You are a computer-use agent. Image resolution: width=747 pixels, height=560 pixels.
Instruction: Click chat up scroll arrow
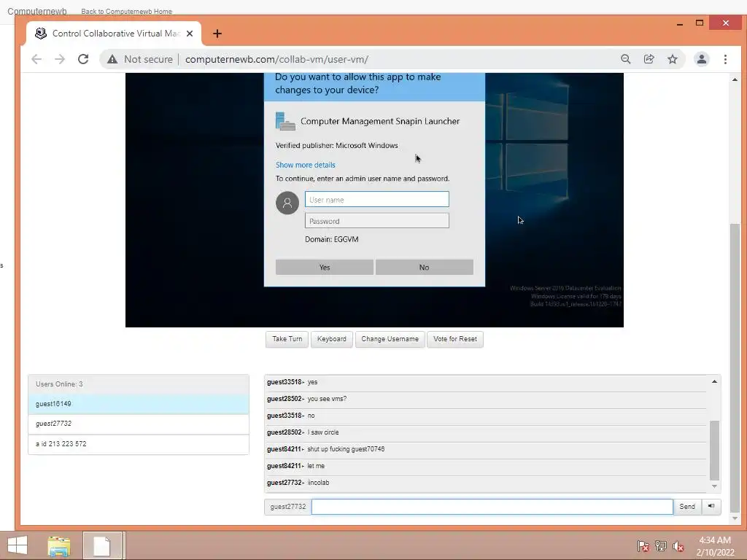tap(714, 381)
